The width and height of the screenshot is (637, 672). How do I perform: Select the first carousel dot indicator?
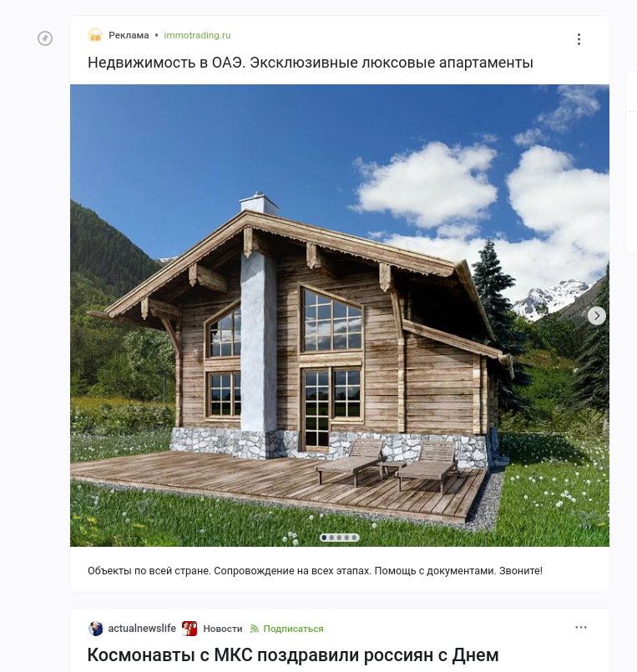click(325, 538)
